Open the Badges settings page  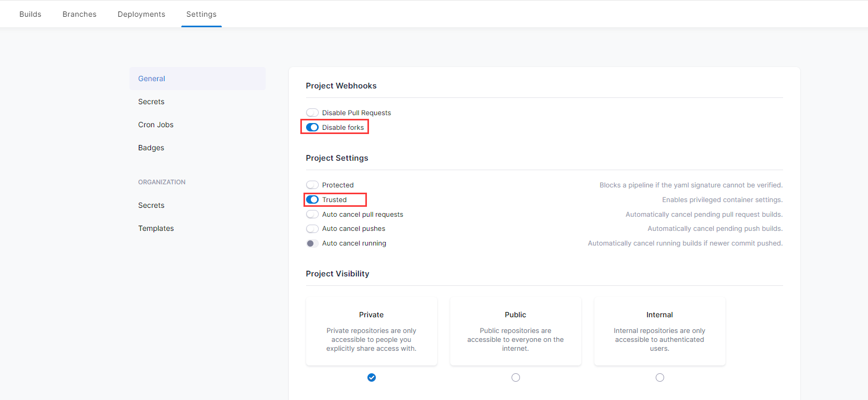pos(151,148)
